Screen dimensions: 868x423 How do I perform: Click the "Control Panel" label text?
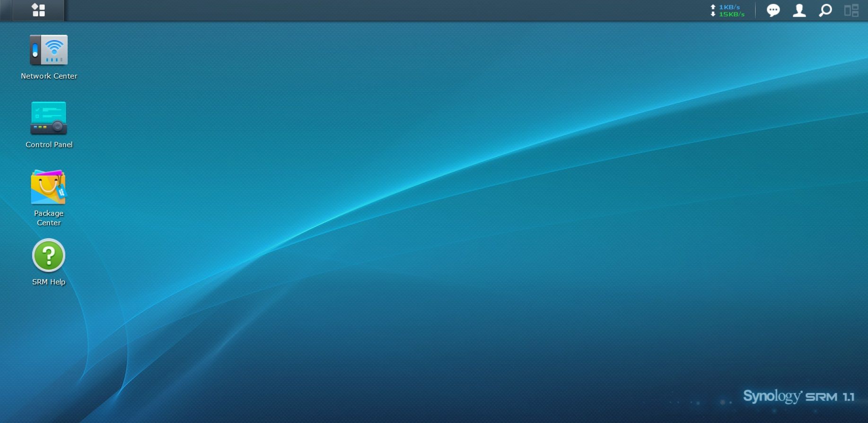tap(49, 144)
